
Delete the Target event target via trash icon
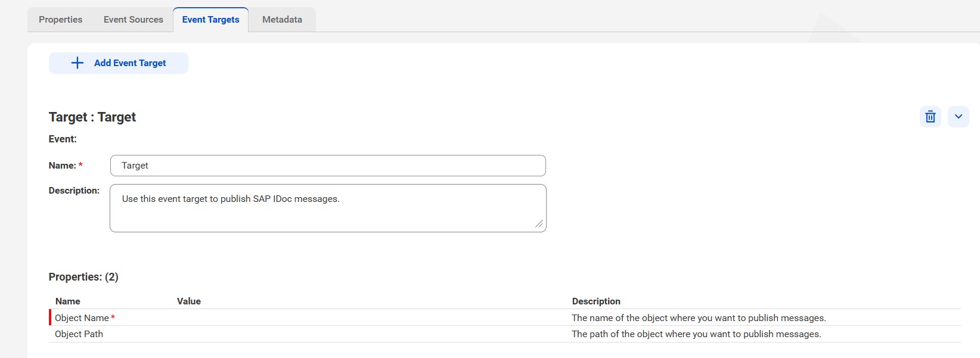click(x=930, y=117)
